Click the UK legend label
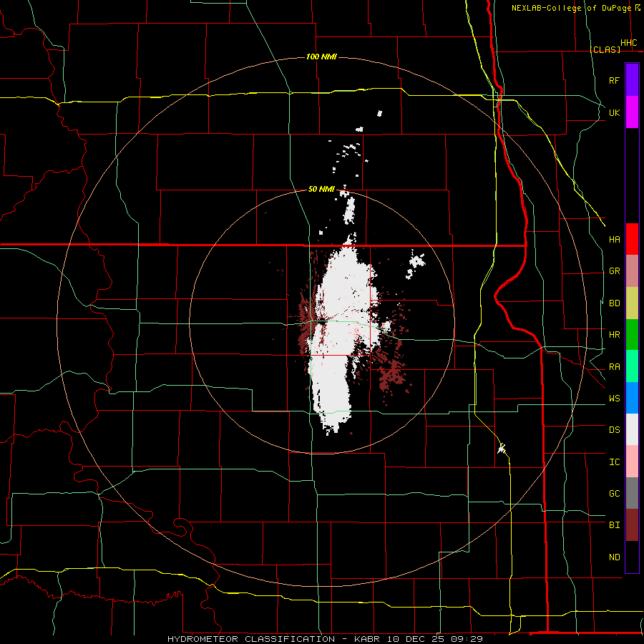Image resolution: width=644 pixels, height=644 pixels. (615, 113)
